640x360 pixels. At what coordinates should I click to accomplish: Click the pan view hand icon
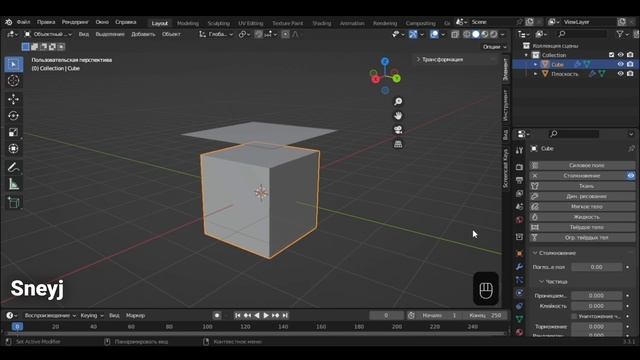tap(398, 116)
